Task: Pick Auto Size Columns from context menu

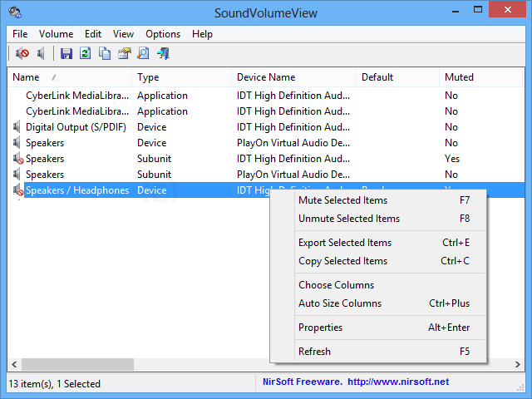Action: [339, 303]
